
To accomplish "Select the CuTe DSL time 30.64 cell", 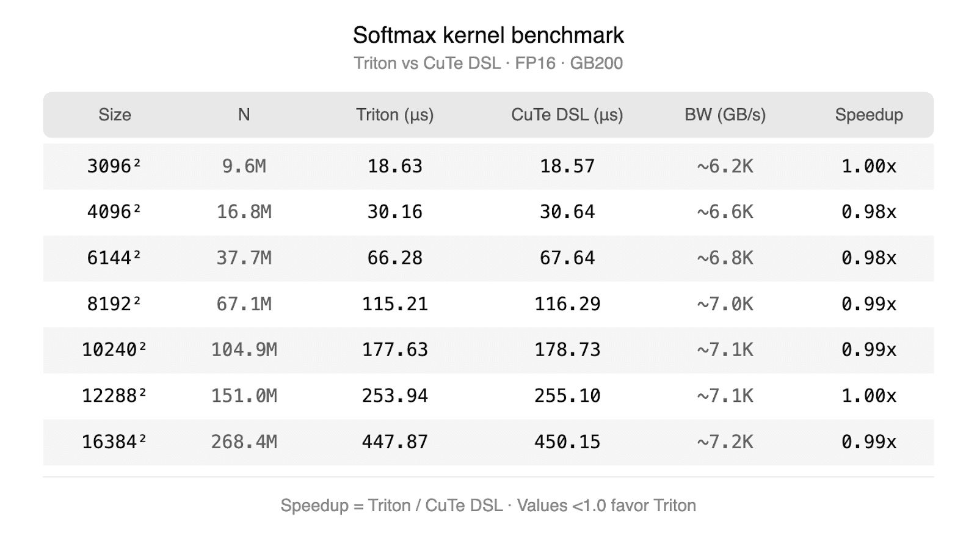I will 567,212.
